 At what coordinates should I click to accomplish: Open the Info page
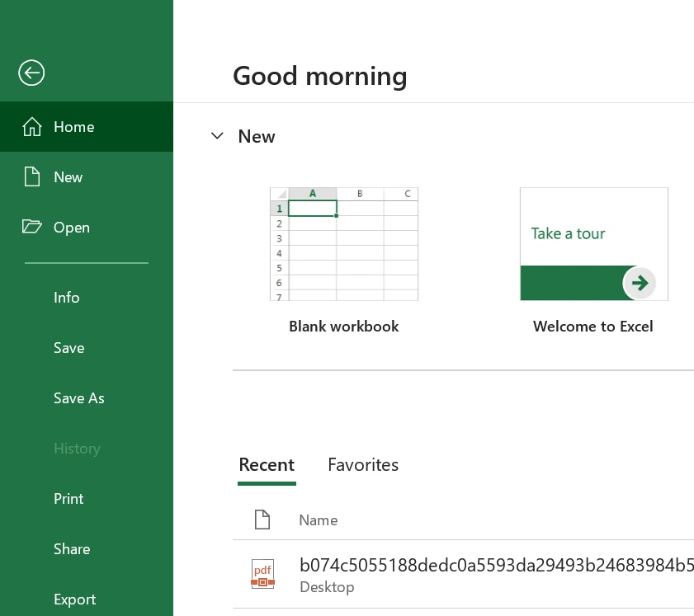[x=67, y=297]
